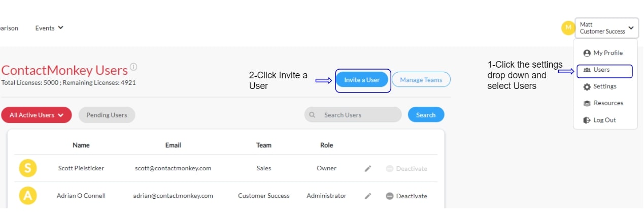Click the yellow S avatar for Scott
Image resolution: width=644 pixels, height=212 pixels.
(x=27, y=168)
